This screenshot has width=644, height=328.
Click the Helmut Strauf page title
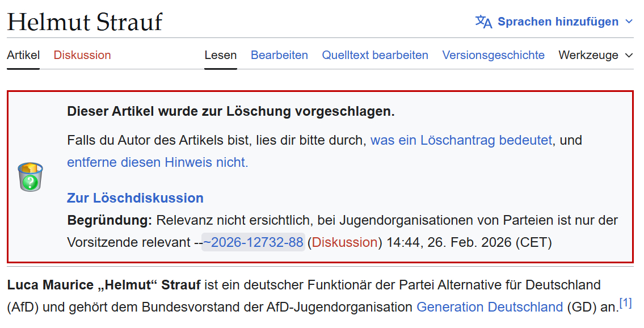click(x=85, y=22)
